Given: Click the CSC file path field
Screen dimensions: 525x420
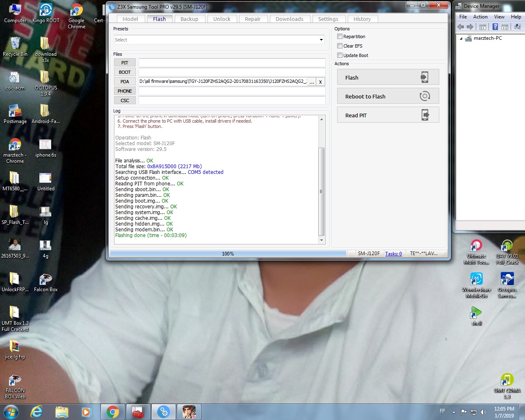Looking at the screenshot, I should click(232, 100).
